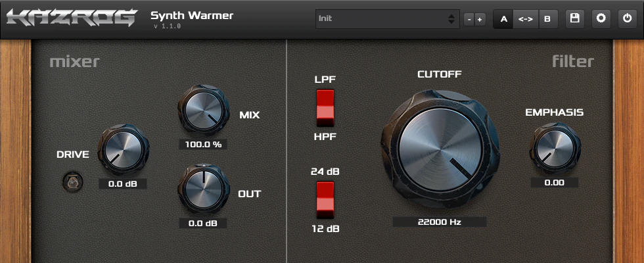Click the Mix 100.0 % value field
The height and width of the screenshot is (263, 644).
[x=203, y=145]
